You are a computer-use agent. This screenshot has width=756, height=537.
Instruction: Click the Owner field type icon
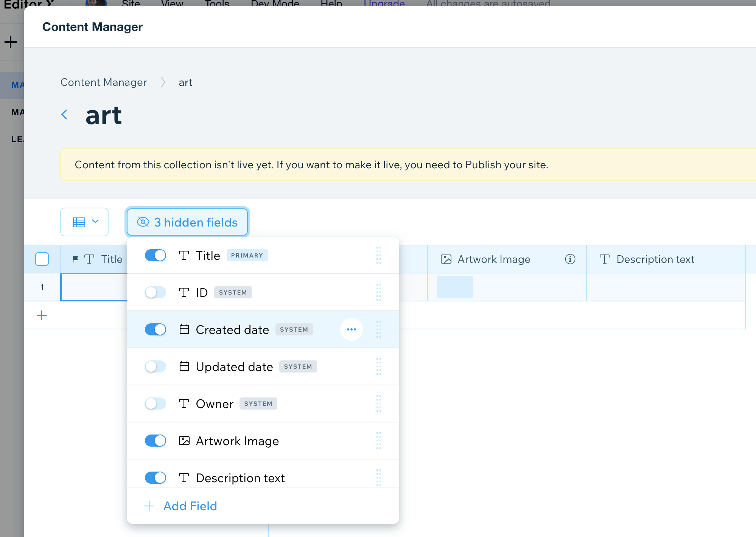click(184, 404)
